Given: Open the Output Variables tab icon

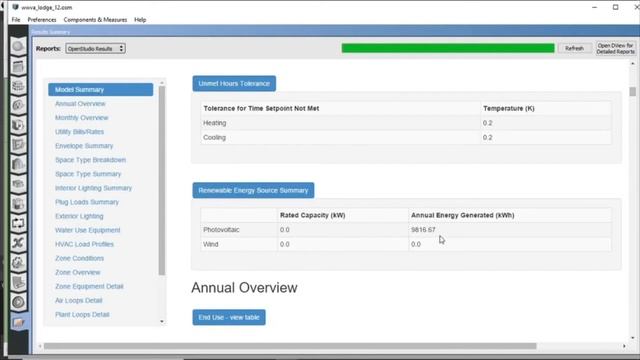Looking at the screenshot, I should [x=18, y=242].
